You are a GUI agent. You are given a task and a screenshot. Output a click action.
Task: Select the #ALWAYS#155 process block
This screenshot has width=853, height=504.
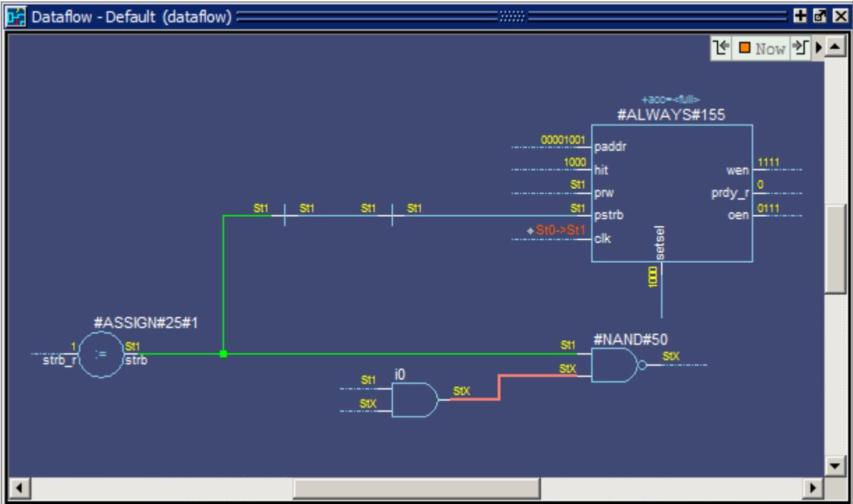[672, 193]
